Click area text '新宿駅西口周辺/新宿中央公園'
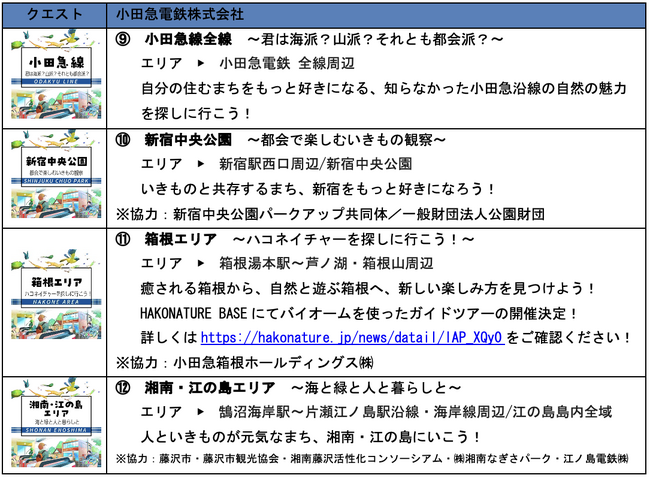650x479 pixels. point(315,164)
